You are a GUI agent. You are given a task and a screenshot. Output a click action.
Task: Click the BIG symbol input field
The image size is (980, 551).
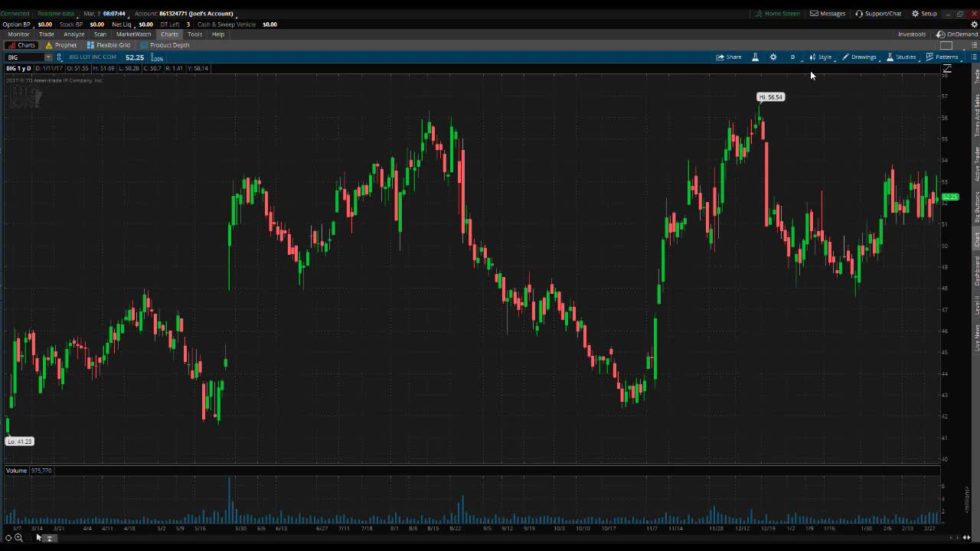24,57
